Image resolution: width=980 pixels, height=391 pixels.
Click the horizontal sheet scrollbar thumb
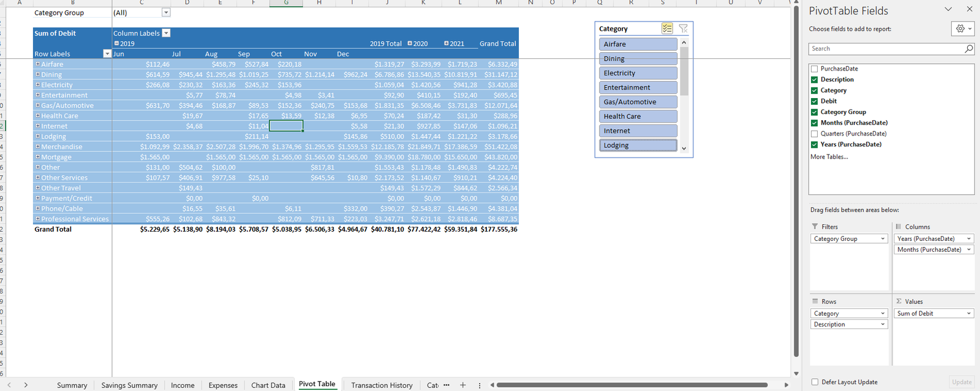tap(632, 385)
